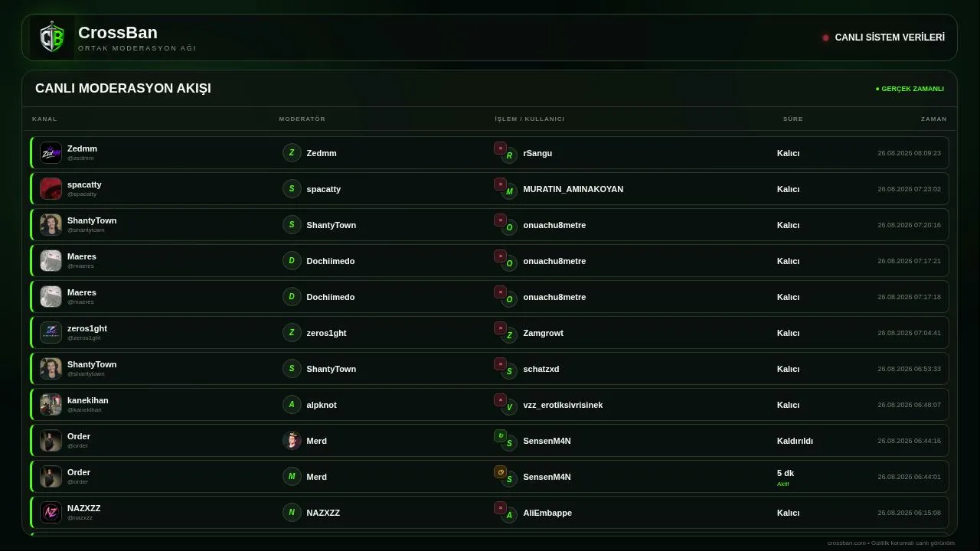This screenshot has width=980, height=551.
Task: Click the GERÇEK ZAMANLI status label
Action: [910, 89]
